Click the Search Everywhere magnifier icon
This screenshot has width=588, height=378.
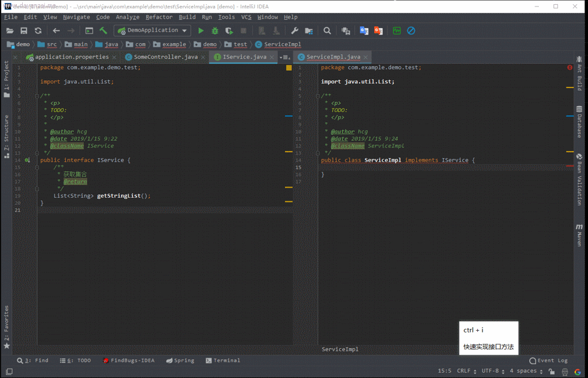point(327,31)
